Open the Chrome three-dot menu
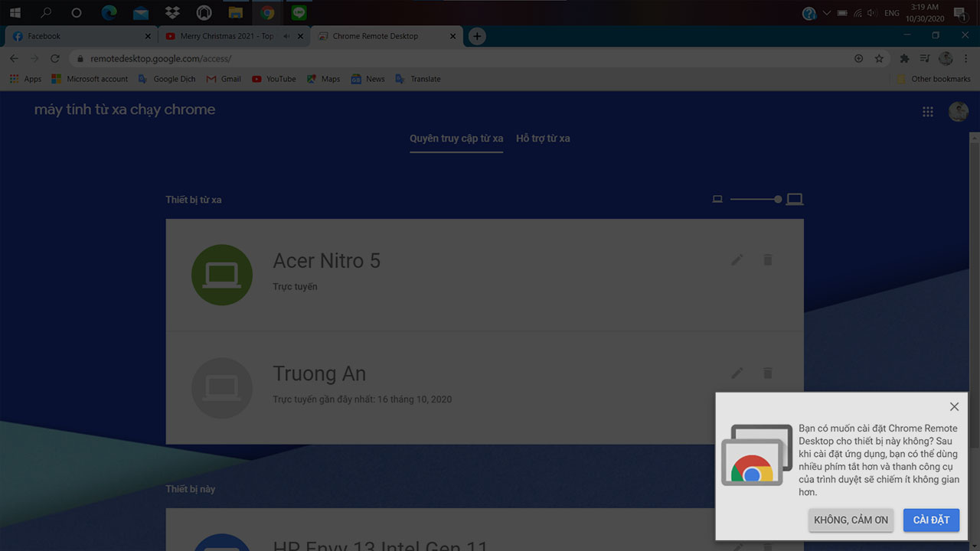980x551 pixels. [966, 58]
